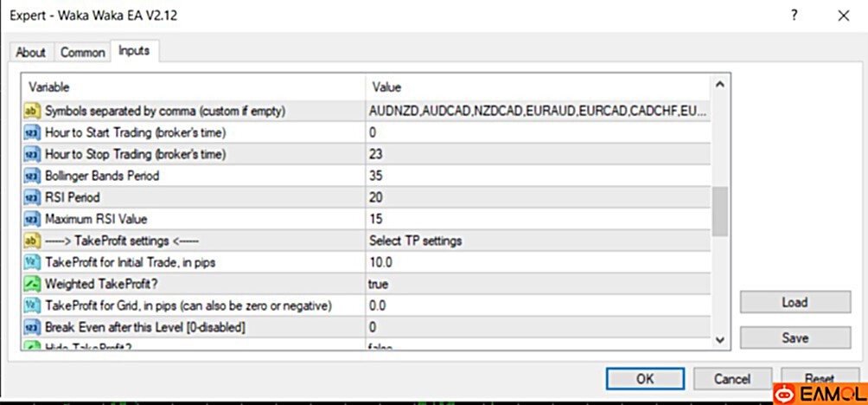Click 'TakeProfit for Initial Trade, in pips' label
The height and width of the screenshot is (405, 868).
click(x=130, y=262)
